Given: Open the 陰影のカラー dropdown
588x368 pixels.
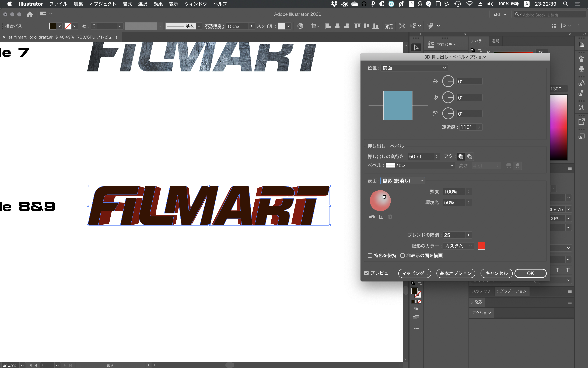Looking at the screenshot, I should click(458, 246).
